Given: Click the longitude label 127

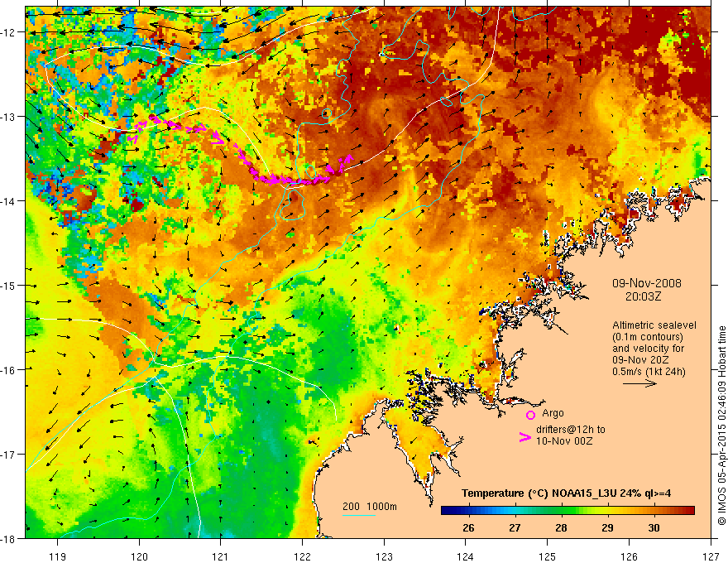Looking at the screenshot, I should 711,556.
